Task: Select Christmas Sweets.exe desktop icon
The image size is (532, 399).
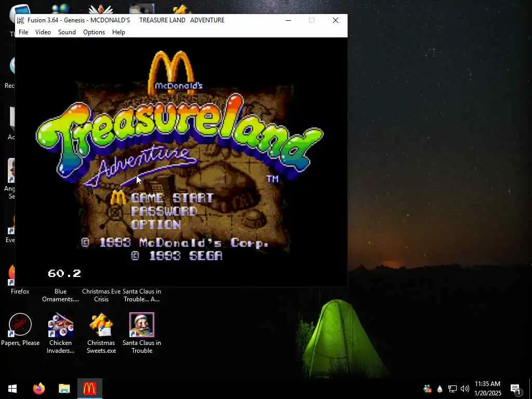Action: [101, 333]
